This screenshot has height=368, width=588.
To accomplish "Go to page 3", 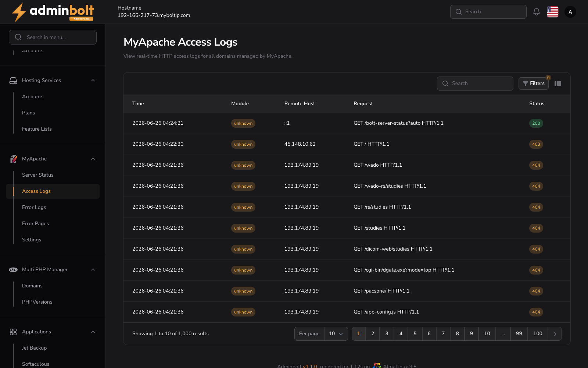I will (x=387, y=334).
